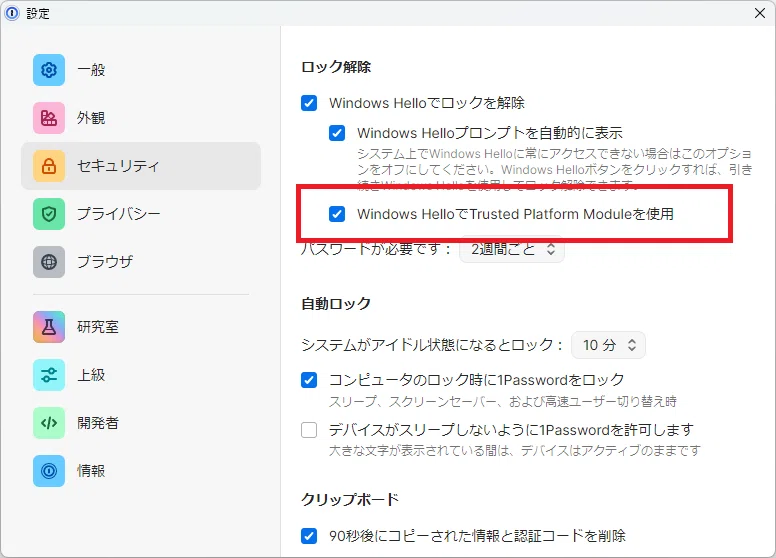Click the Advanced (上級) sliders icon
Image resolution: width=776 pixels, height=558 pixels.
tap(48, 374)
